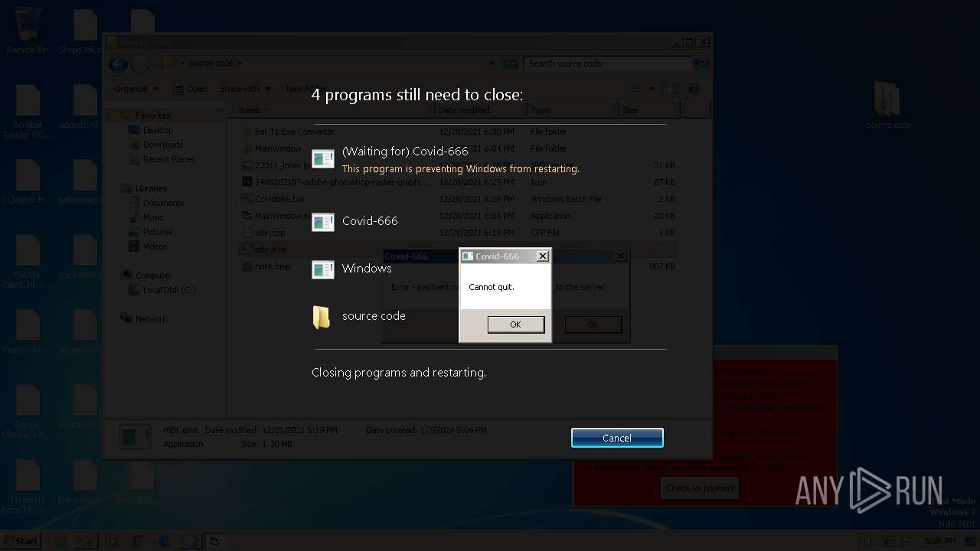Select the Bat To Exe Converter folder row
The image size is (980, 551).
pyautogui.click(x=458, y=132)
